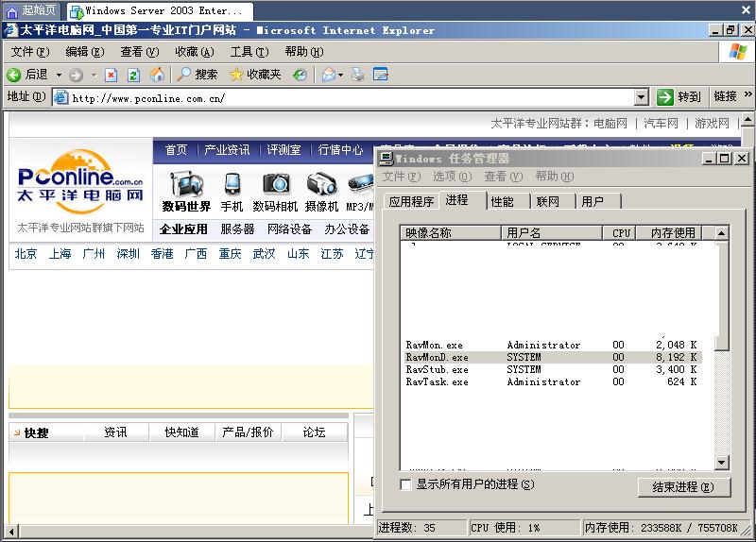
Task: Click the 结束进程 button
Action: click(x=683, y=487)
